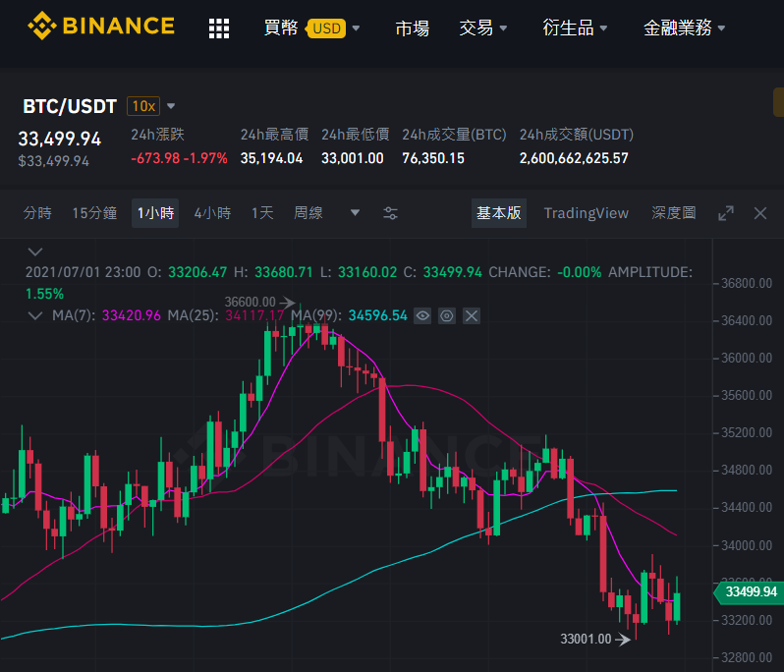The height and width of the screenshot is (672, 784).
Task: Close the chart panel
Action: (x=760, y=213)
